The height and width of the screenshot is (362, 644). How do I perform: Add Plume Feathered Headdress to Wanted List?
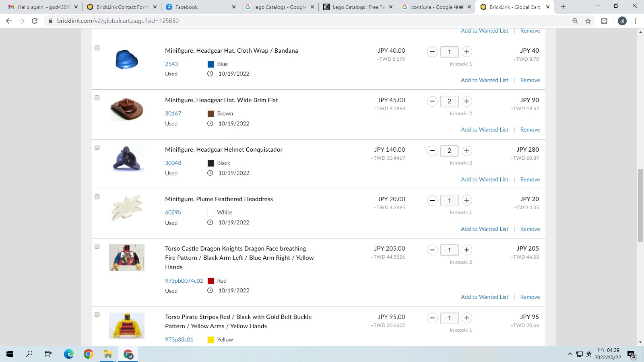point(485,229)
